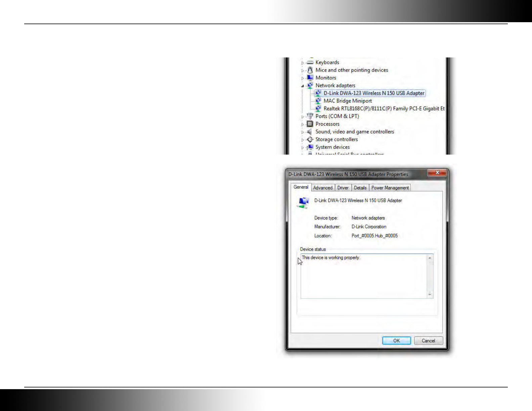Click the Cancel button
This screenshot has width=532, height=411.
tap(428, 341)
